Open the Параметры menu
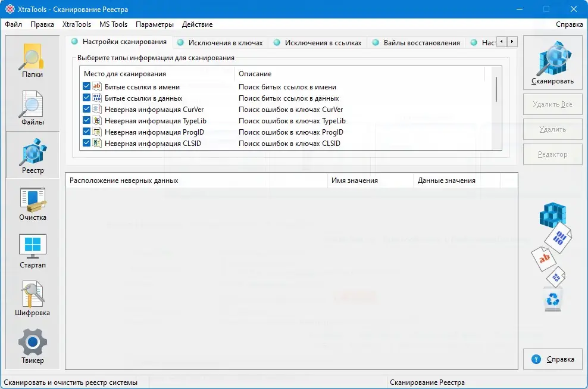This screenshot has height=389, width=588. [x=155, y=24]
